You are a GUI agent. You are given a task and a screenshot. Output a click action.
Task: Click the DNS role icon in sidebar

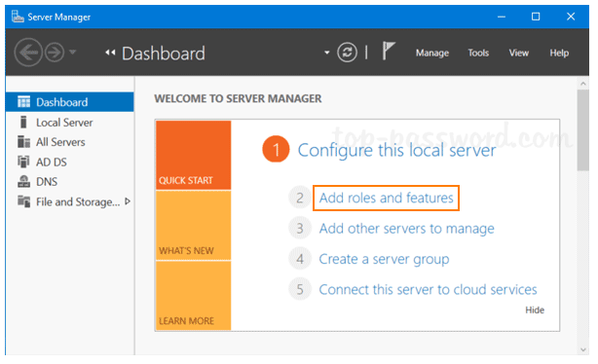tap(23, 181)
